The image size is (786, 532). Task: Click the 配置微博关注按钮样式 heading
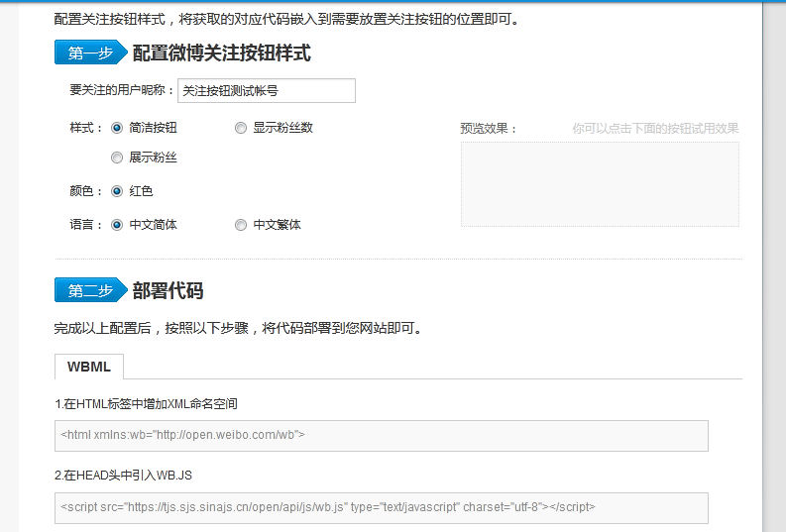pos(221,53)
